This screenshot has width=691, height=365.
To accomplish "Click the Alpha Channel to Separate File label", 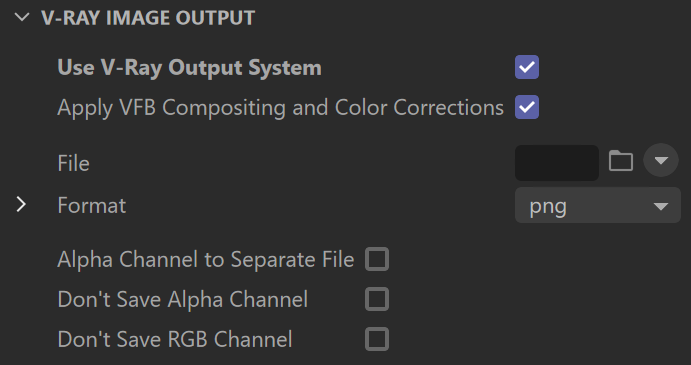I will 206,260.
